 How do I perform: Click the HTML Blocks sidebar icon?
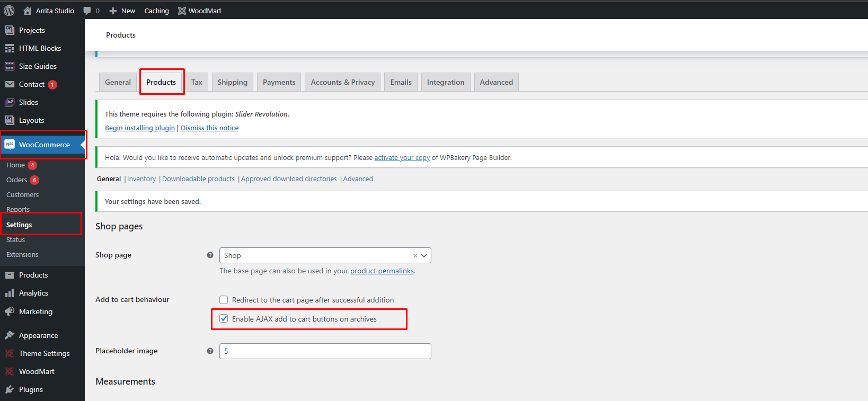pyautogui.click(x=10, y=48)
